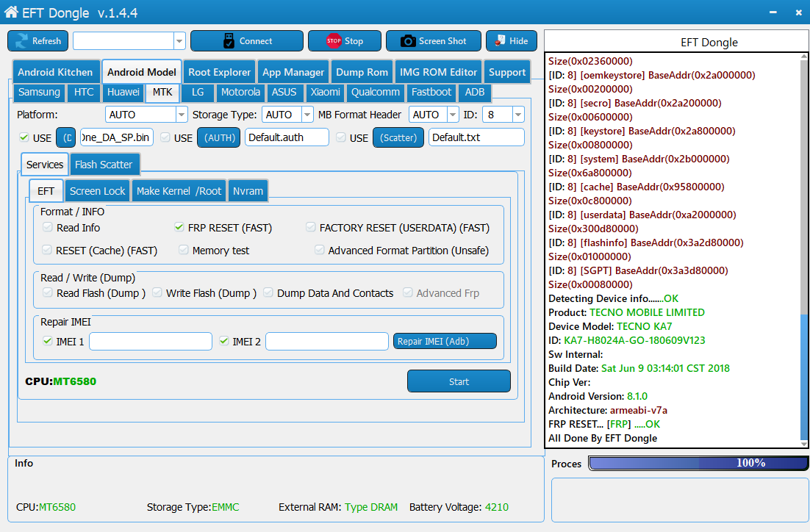The height and width of the screenshot is (532, 810).
Task: Open the Storage Type dropdown
Action: point(307,115)
